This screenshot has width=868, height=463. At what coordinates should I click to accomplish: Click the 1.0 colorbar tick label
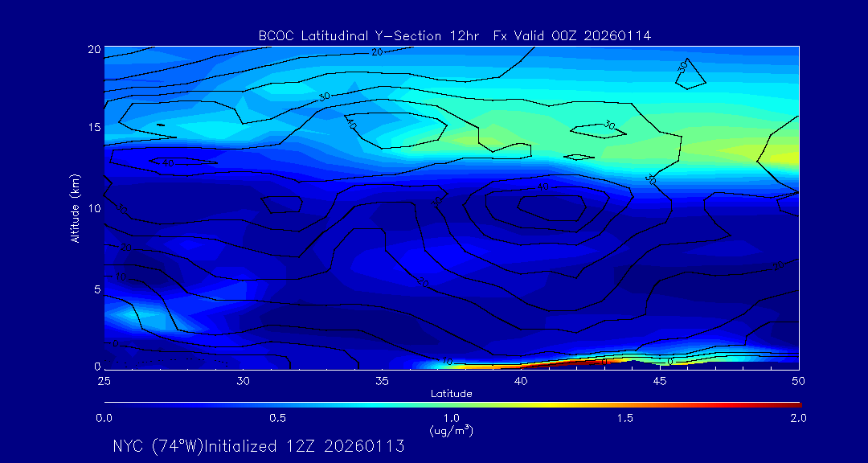coord(451,418)
